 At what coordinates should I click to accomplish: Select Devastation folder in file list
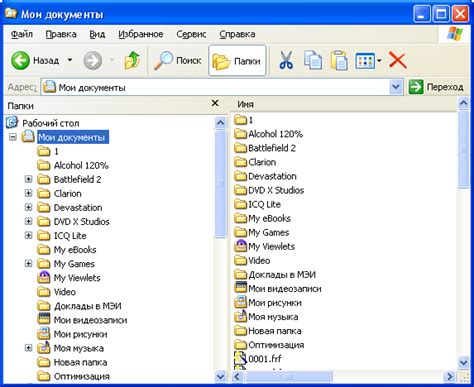point(265,176)
